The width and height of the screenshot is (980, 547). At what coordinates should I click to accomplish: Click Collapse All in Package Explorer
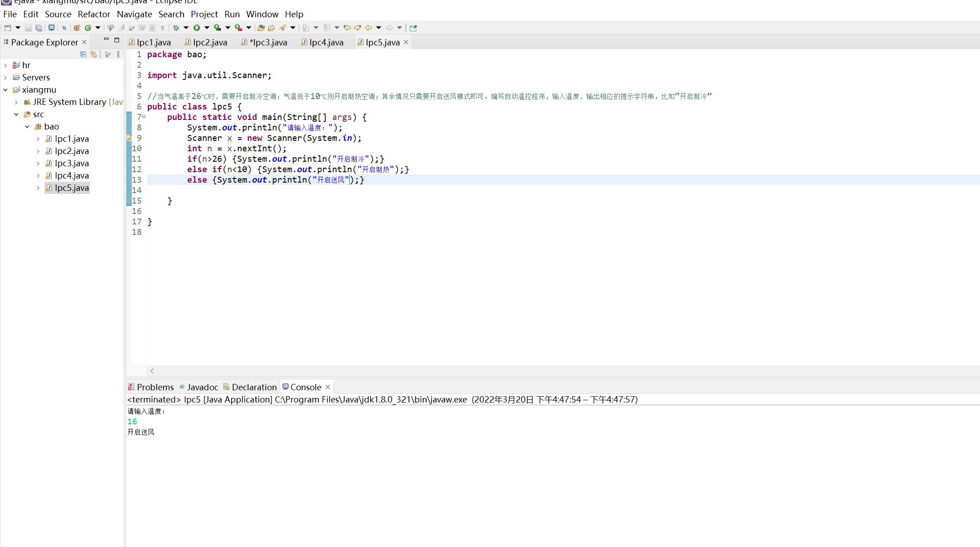tap(83, 55)
